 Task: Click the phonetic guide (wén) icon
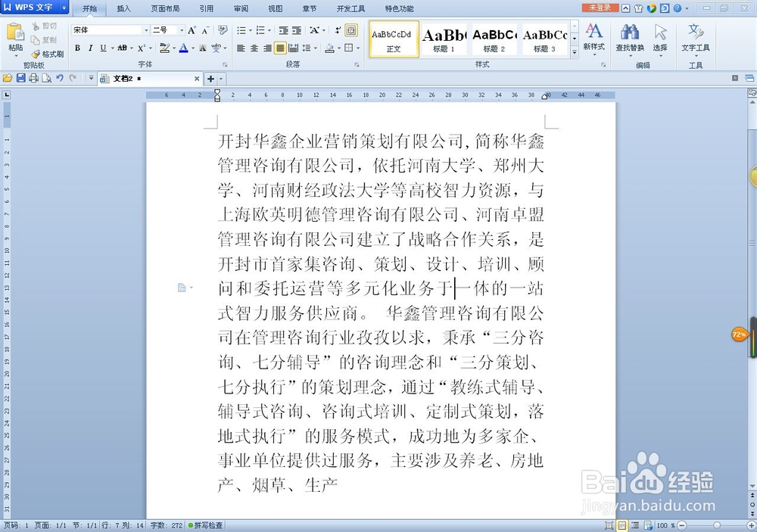tap(215, 48)
